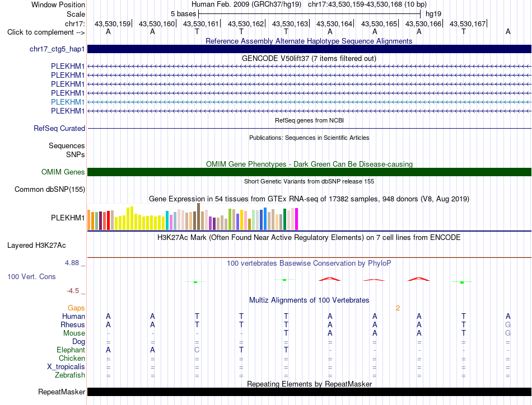The height and width of the screenshot is (405, 532).
Task: Complement bases via Click to complement label
Action: pos(46,32)
